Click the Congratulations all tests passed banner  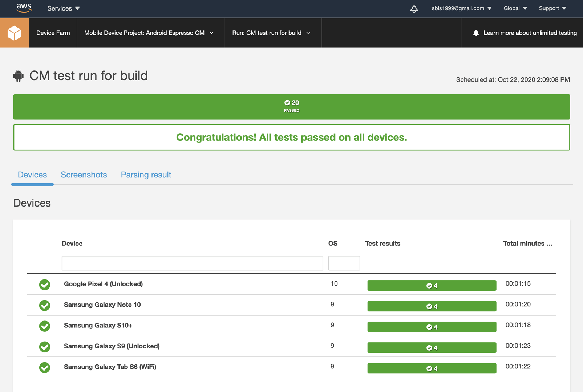click(292, 137)
